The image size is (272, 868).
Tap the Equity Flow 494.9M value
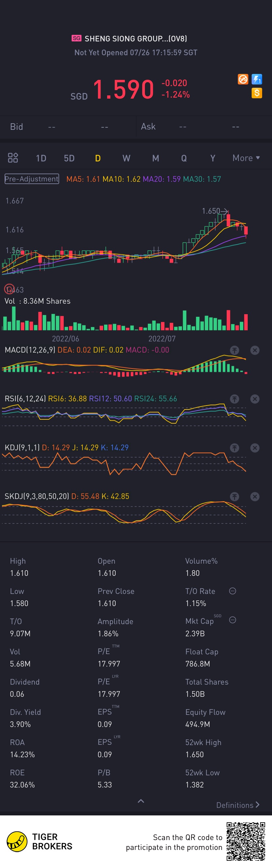coord(198,724)
